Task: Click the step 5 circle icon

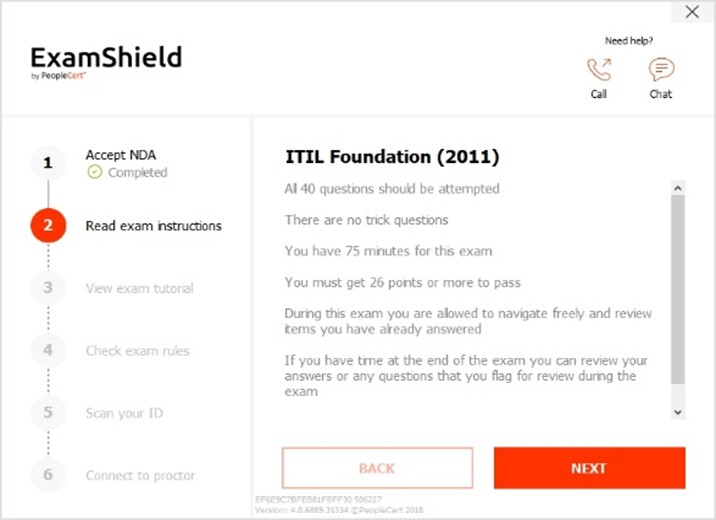Action: click(48, 412)
